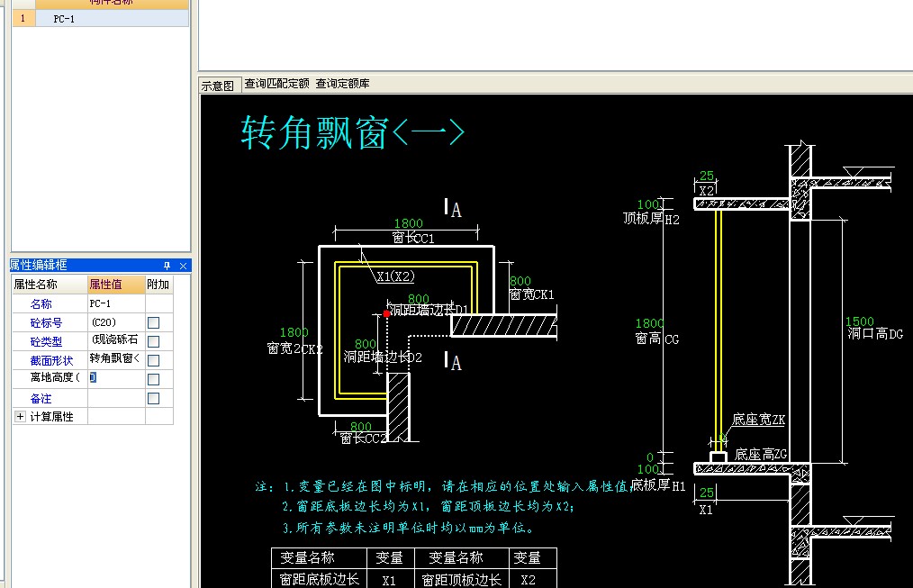Edit 窗宽CK1 value 800 in diagram

520,281
